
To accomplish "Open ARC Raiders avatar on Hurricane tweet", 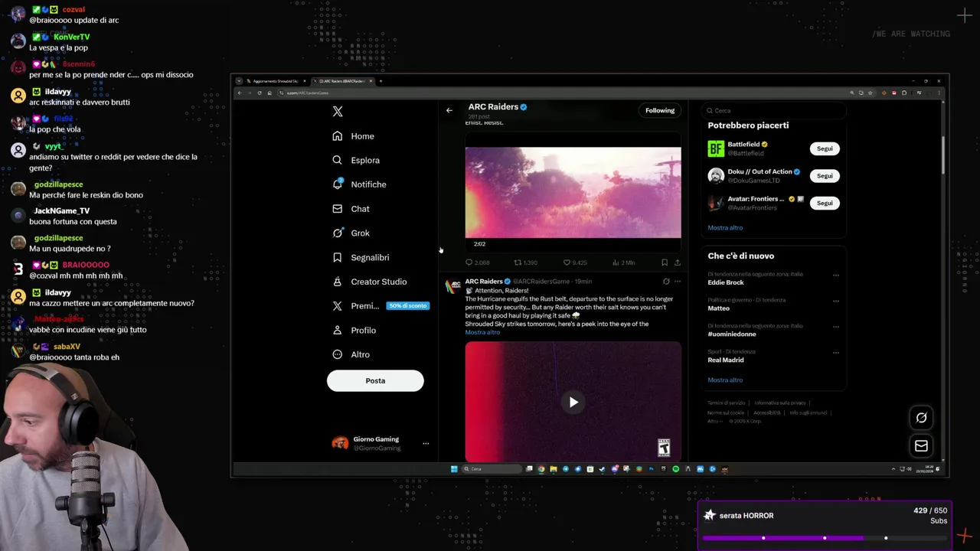I will click(454, 286).
